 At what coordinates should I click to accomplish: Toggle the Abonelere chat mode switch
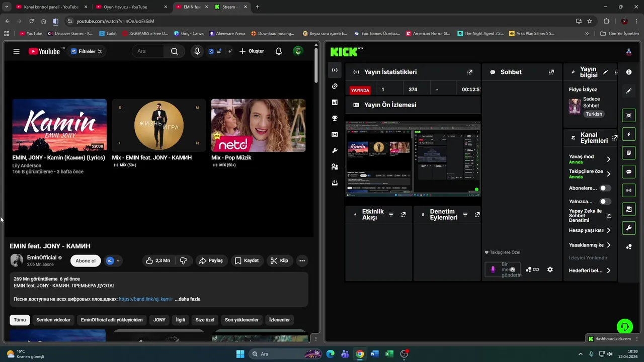[605, 188]
